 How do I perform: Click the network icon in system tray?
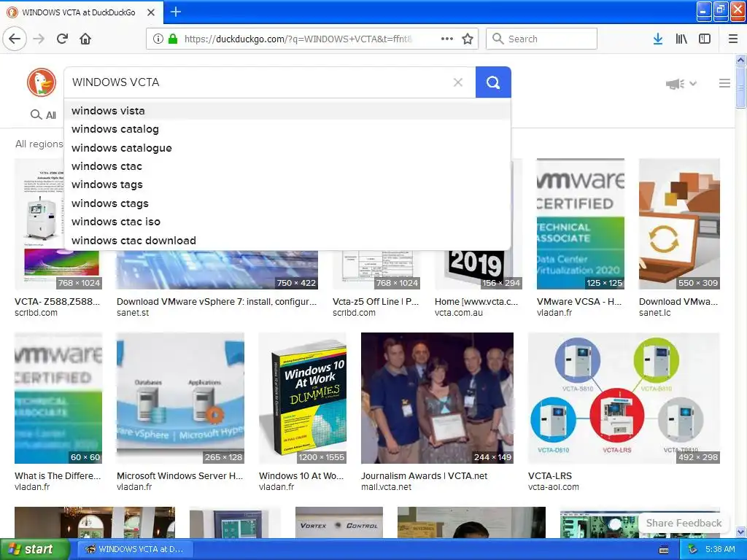tap(693, 550)
